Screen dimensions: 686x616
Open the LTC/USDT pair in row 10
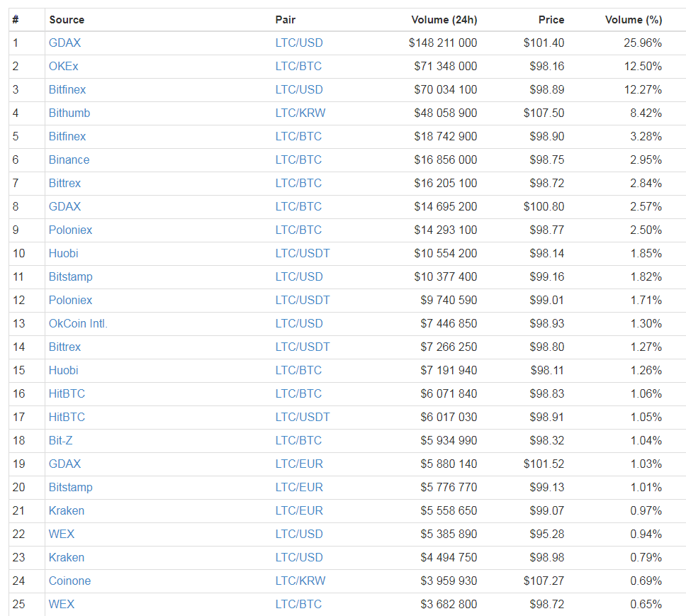pyautogui.click(x=303, y=253)
